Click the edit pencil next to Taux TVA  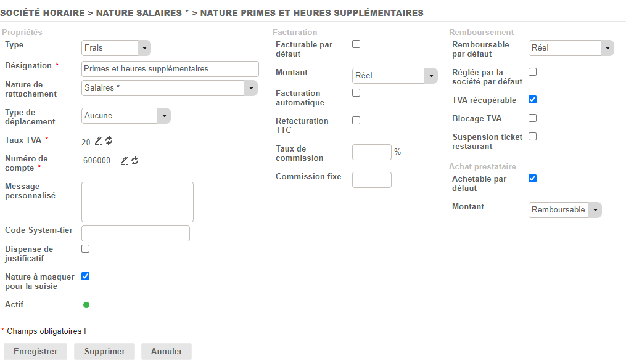(x=99, y=141)
